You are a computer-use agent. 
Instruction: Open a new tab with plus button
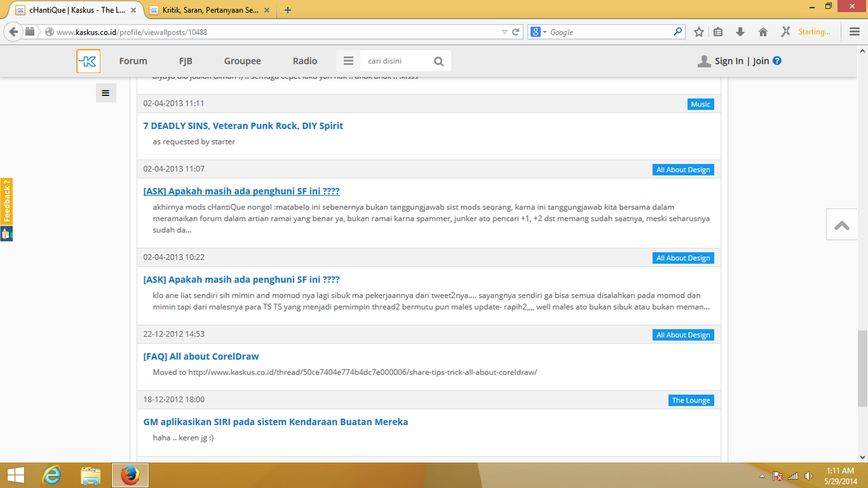click(x=288, y=10)
